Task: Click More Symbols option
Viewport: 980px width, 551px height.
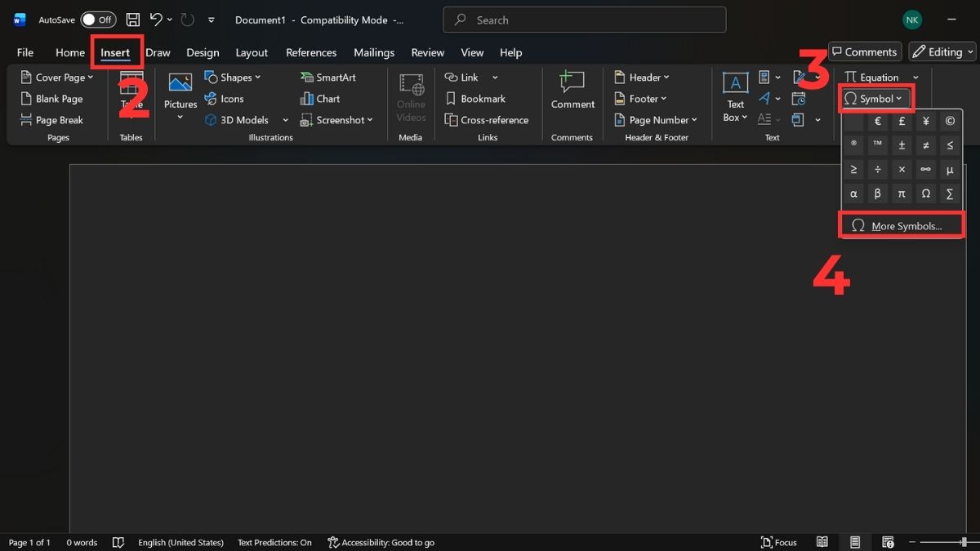Action: pos(902,226)
